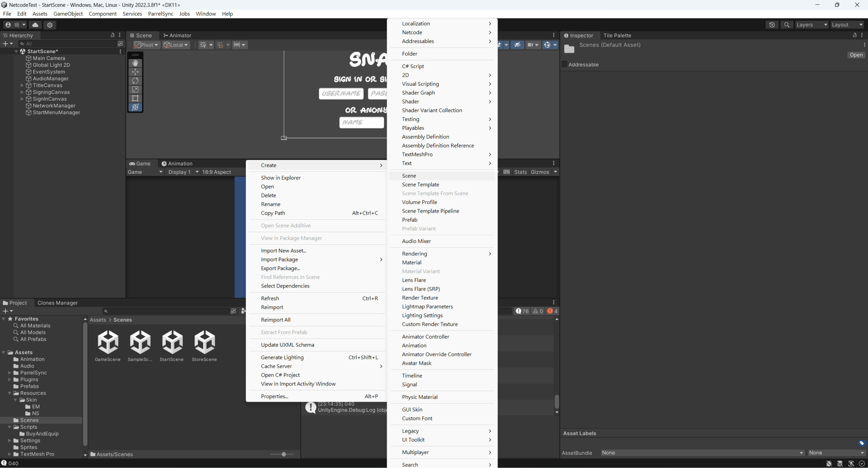Toggle the Inspector lock icon
The height and width of the screenshot is (468, 868).
point(854,35)
